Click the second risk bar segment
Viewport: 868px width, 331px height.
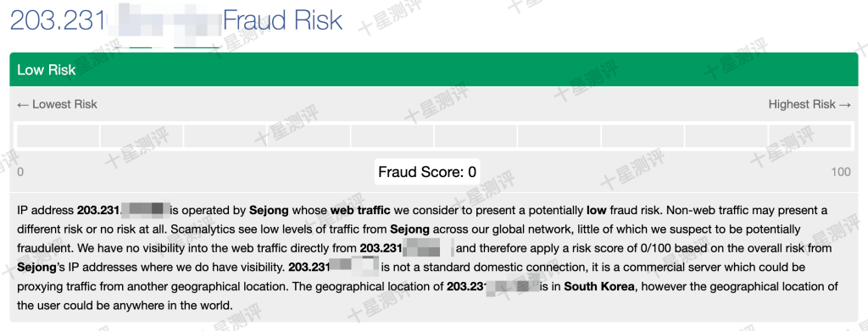[x=142, y=136]
